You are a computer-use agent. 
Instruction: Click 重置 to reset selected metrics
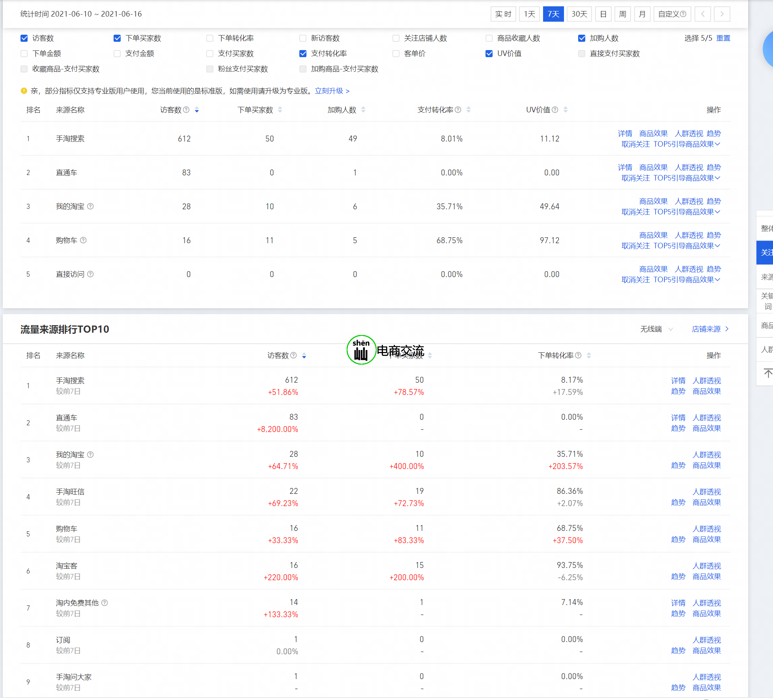coord(723,38)
